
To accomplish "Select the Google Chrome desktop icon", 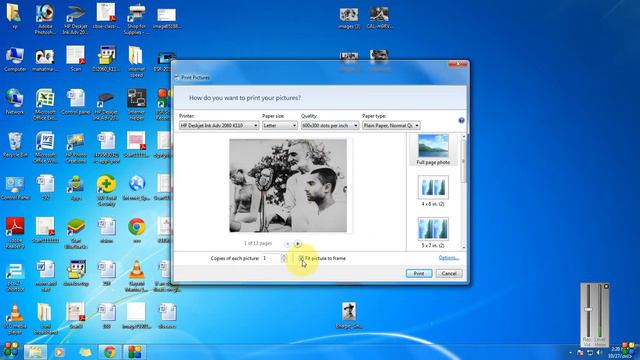I will click(x=136, y=230).
